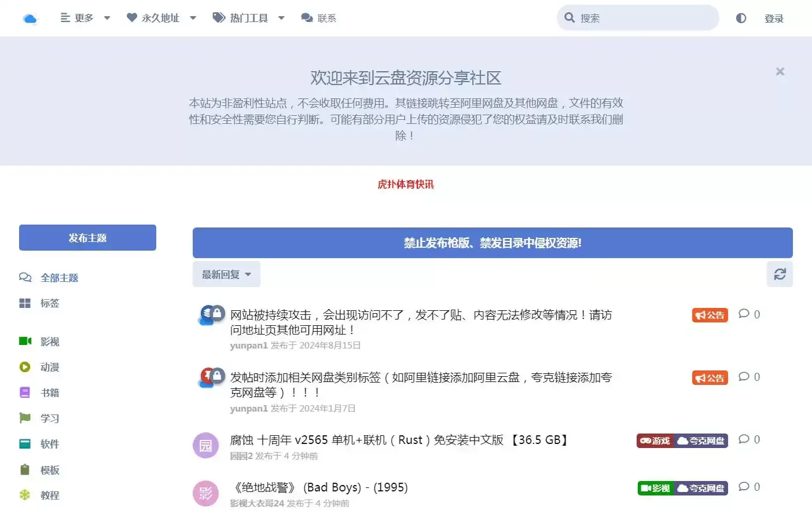Open the 最新回复 sort dropdown

[226, 274]
